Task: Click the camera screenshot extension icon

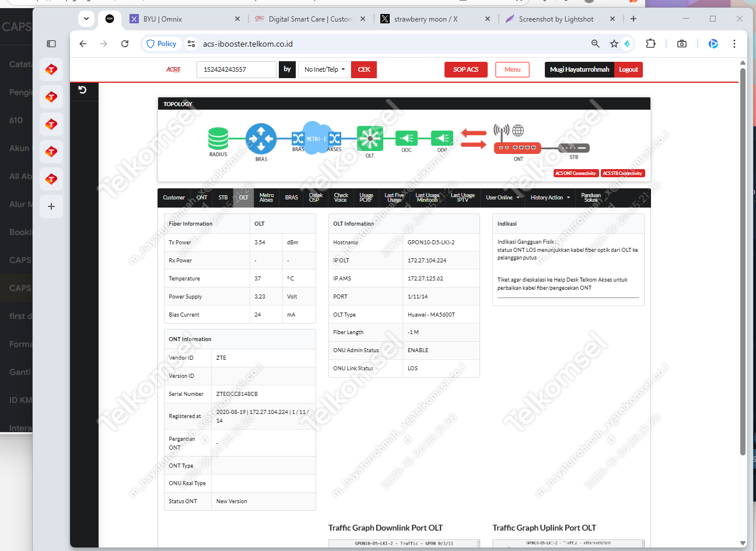Action: click(x=682, y=44)
